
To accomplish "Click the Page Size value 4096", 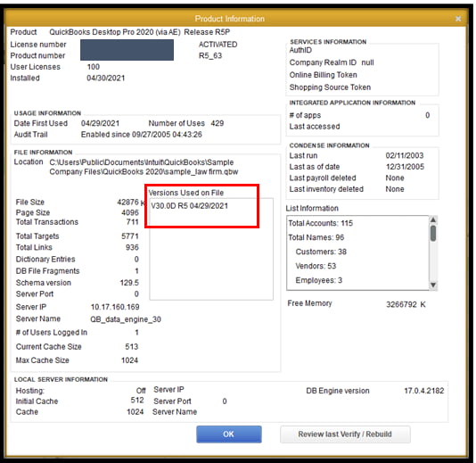I will [x=130, y=212].
